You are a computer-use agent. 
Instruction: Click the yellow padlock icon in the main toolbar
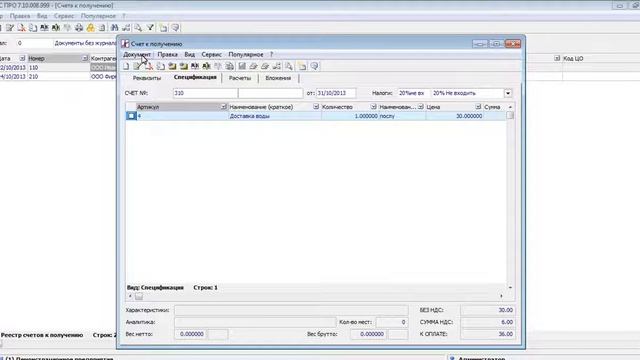coord(90,28)
